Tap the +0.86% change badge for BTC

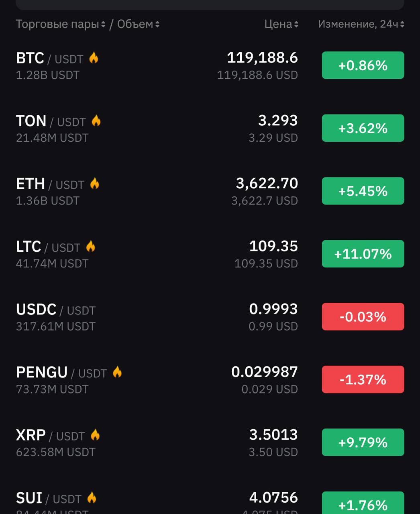(363, 65)
